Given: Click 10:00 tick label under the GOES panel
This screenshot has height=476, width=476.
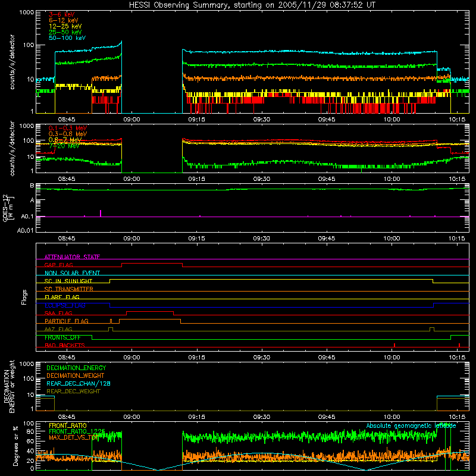Looking at the screenshot, I should point(392,239).
